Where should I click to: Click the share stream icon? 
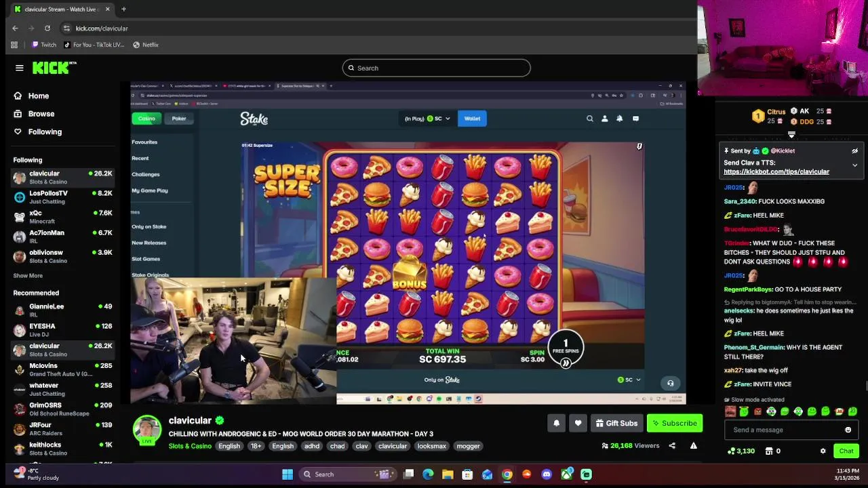[672, 446]
